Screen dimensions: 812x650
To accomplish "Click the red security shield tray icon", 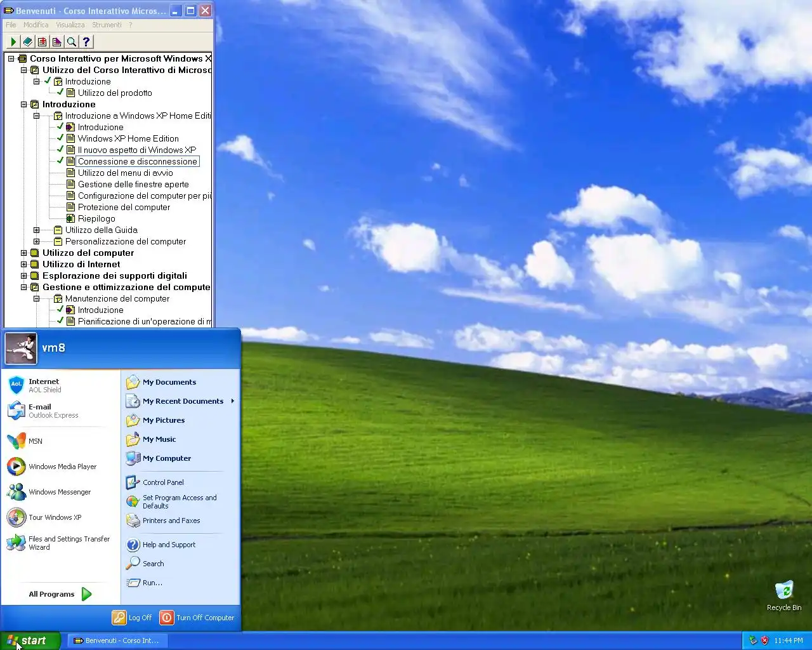I will (764, 640).
